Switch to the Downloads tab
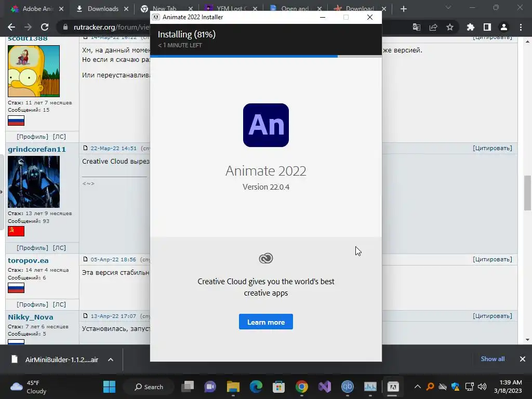Image resolution: width=532 pixels, height=399 pixels. tap(102, 9)
